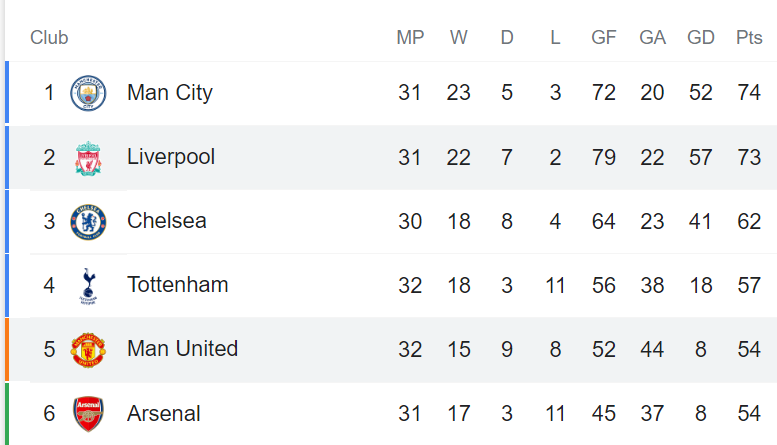Click the GF column header

604,38
